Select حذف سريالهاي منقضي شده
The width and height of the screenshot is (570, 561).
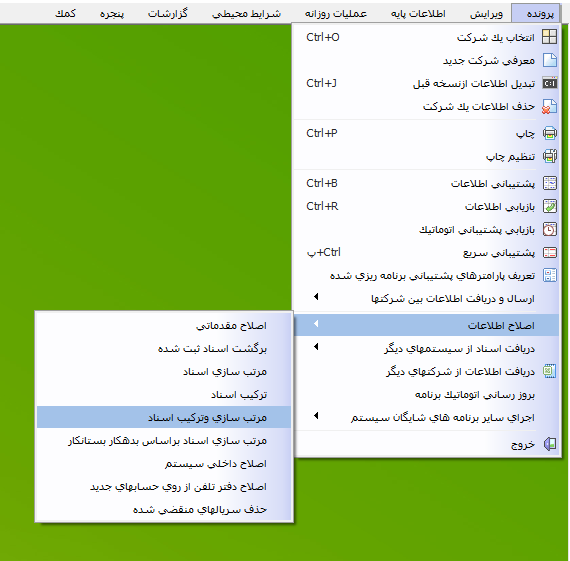[x=164, y=509]
